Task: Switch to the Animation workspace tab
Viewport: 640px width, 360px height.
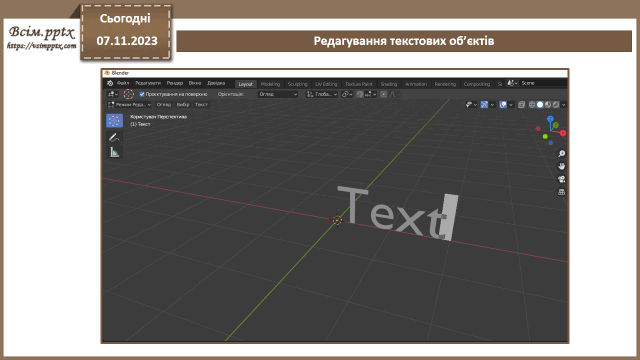Action: (416, 84)
